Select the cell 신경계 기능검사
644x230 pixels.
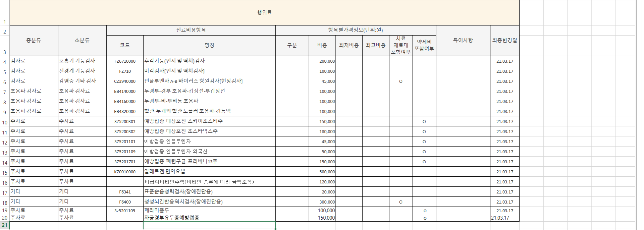point(82,71)
